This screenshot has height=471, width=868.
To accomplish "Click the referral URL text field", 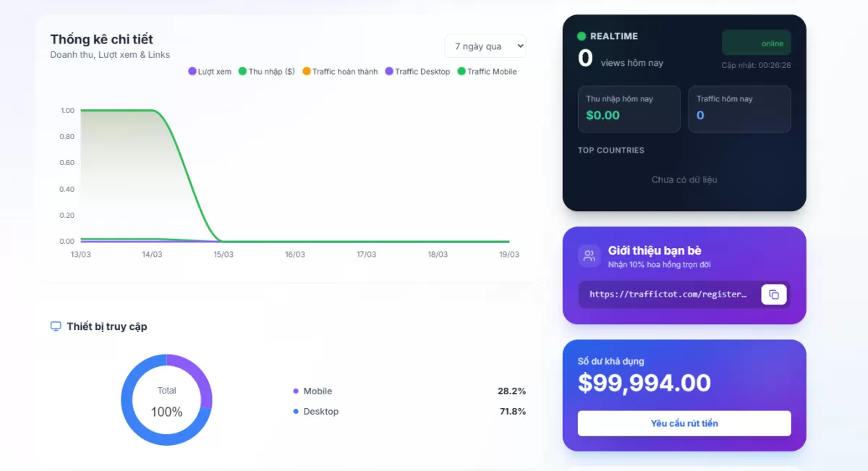I will (668, 294).
